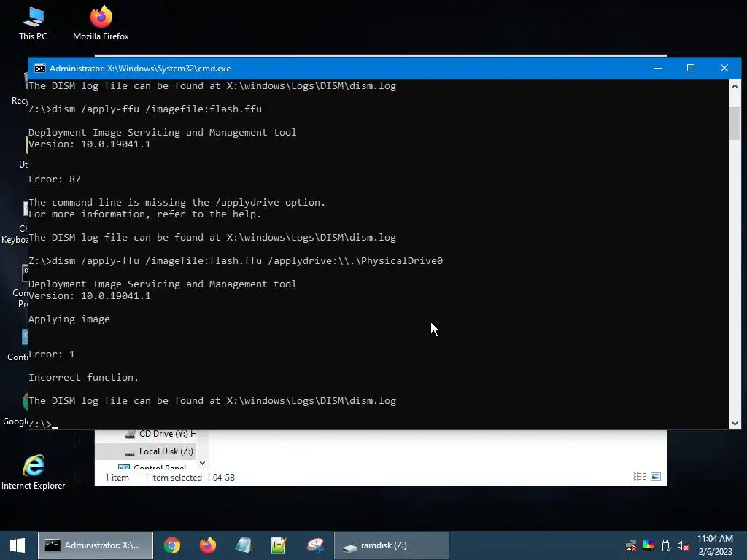Viewport: 747px width, 560px height.
Task: Open the snipping scissors taskbar icon
Action: (x=315, y=545)
